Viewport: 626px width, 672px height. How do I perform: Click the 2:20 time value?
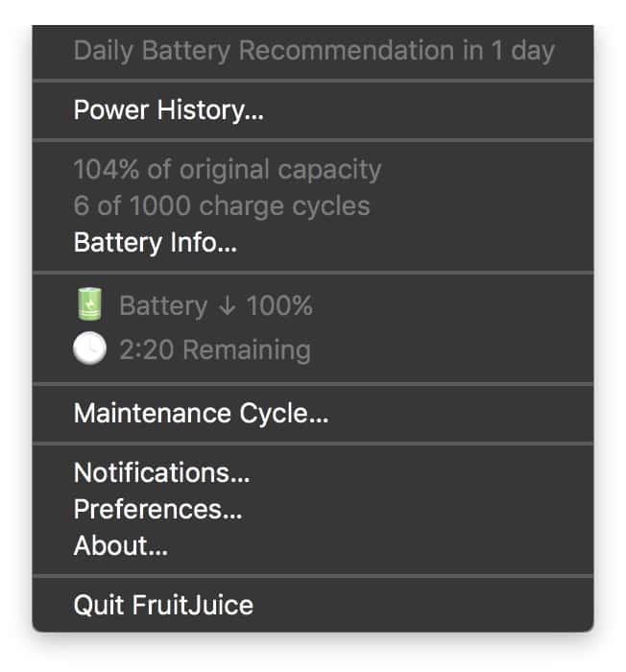coord(147,350)
